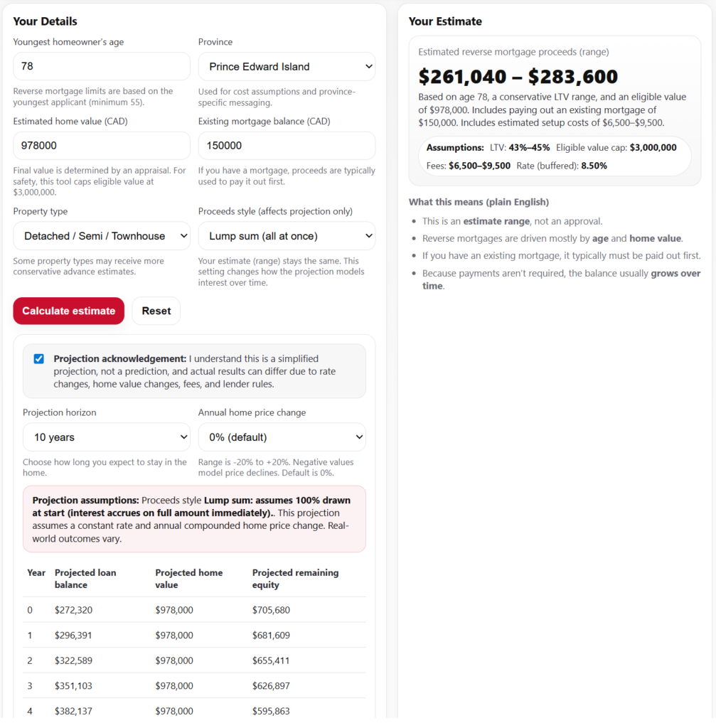Click the LTV 43%–45% assumption value
The image size is (716, 728).
pyautogui.click(x=529, y=148)
